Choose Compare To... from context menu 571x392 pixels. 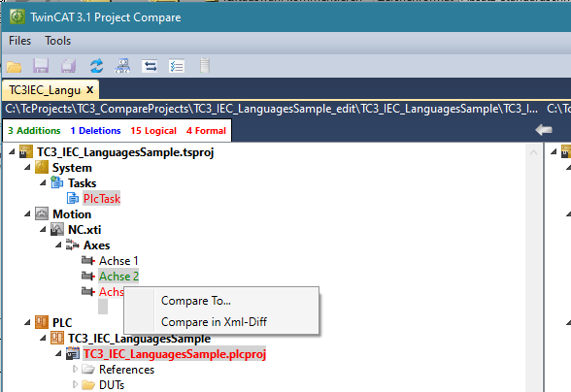pyautogui.click(x=221, y=301)
